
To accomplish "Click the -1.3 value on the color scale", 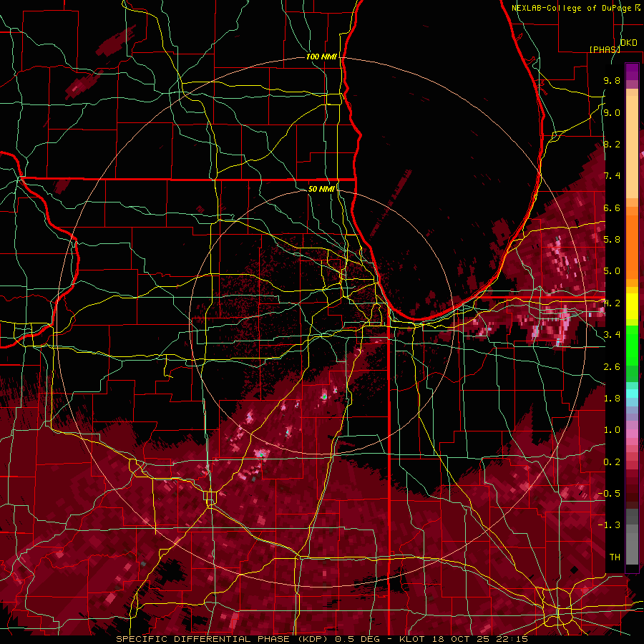I will click(x=609, y=525).
